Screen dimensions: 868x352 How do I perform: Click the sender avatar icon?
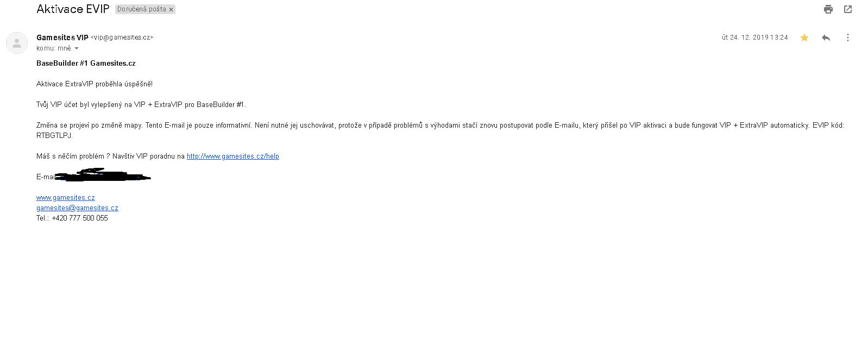coord(17,43)
